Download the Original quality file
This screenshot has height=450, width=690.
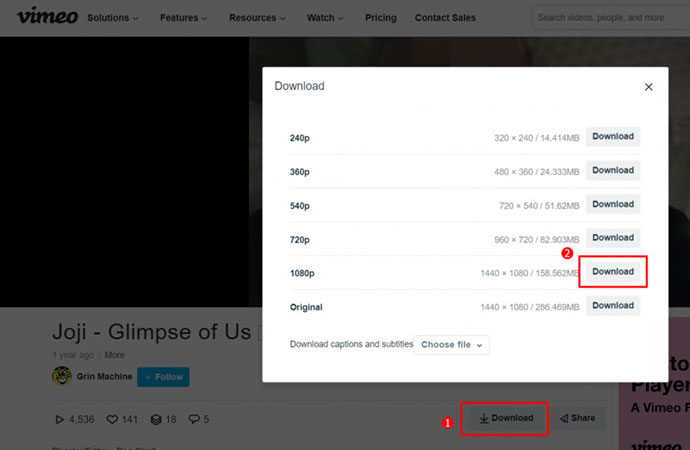coord(613,306)
